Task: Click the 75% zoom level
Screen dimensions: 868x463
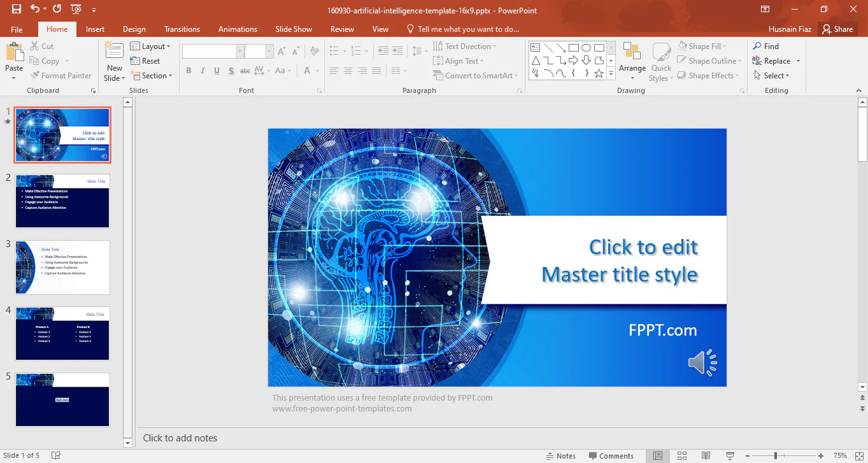Action: tap(840, 455)
